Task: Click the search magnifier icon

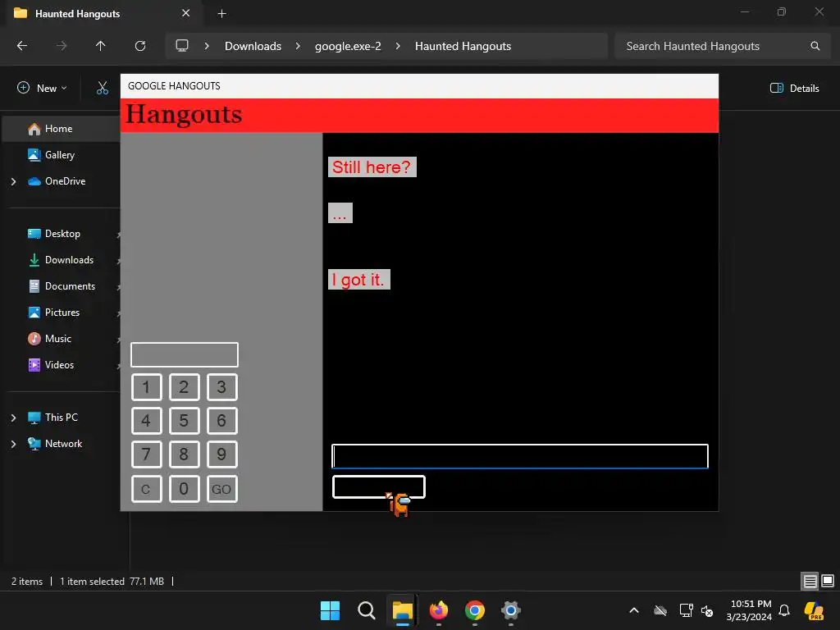Action: coord(815,46)
